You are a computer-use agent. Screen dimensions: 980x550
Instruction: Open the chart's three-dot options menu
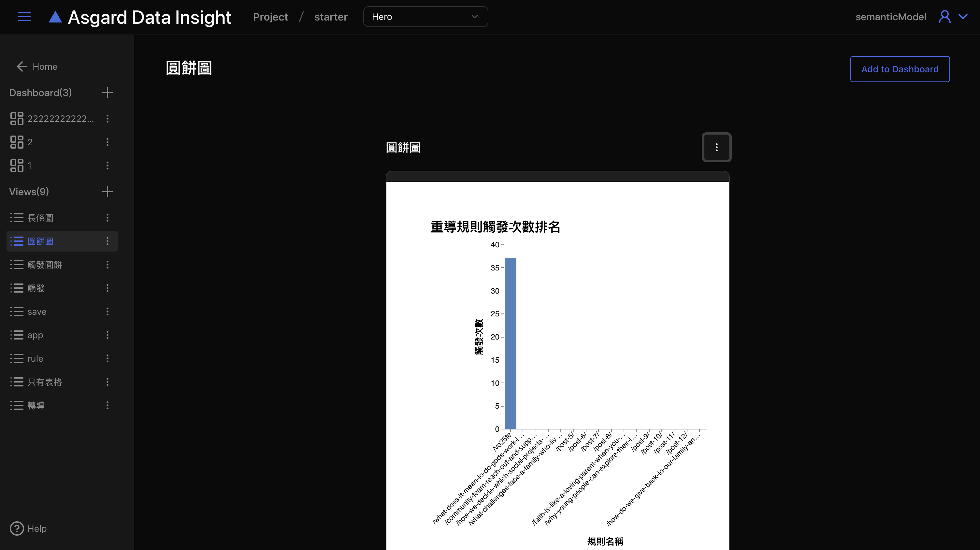(x=716, y=147)
